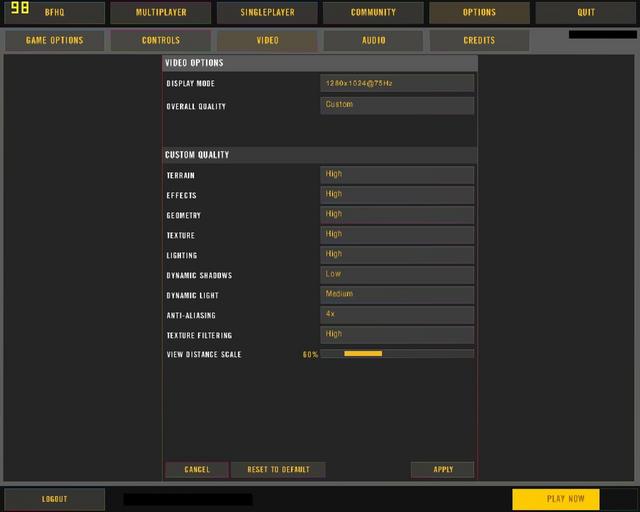Click the Cancel button
Viewport: 640px width, 512px height.
coord(197,470)
